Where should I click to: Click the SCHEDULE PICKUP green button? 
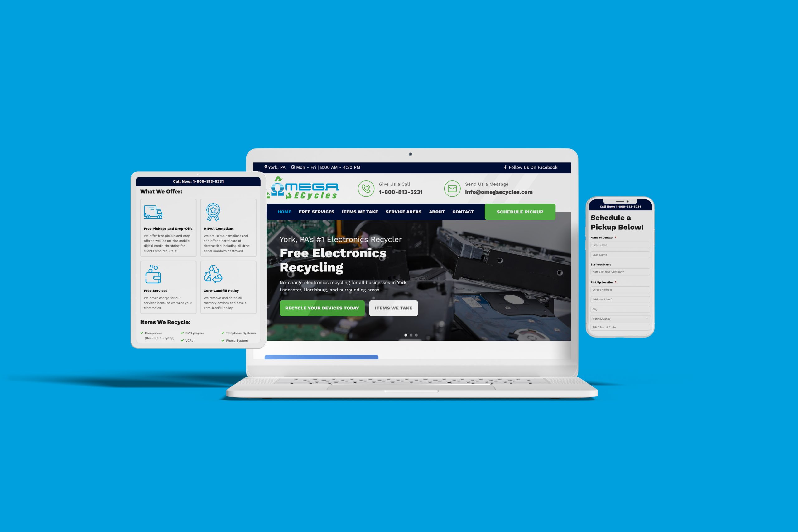coord(521,212)
